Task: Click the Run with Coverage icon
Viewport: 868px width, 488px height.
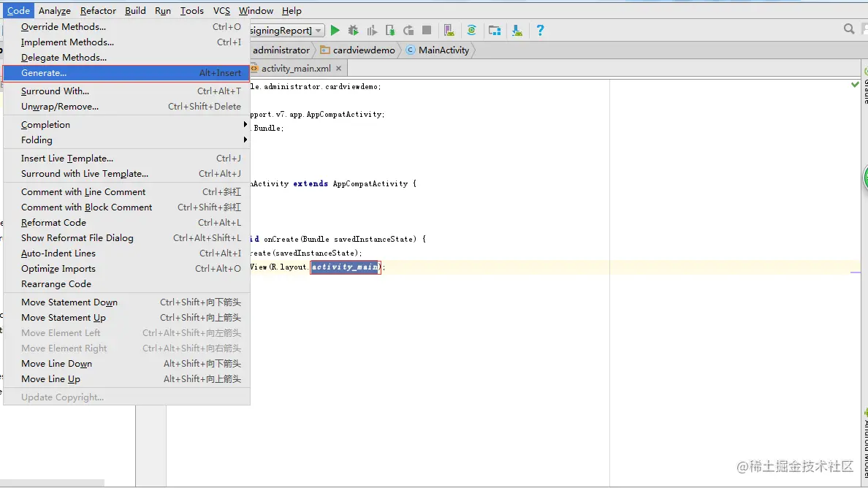Action: click(x=372, y=31)
